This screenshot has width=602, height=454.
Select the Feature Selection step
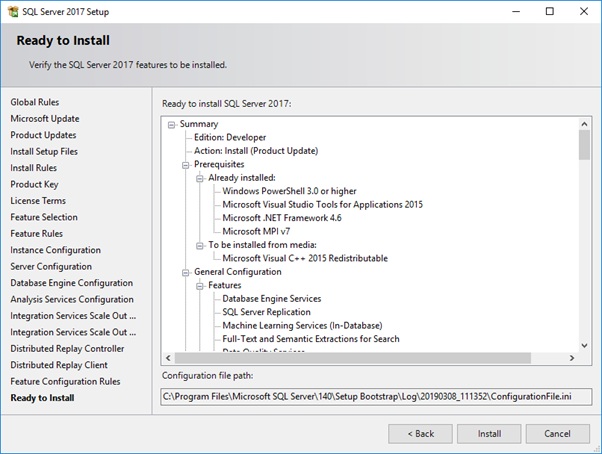point(44,217)
